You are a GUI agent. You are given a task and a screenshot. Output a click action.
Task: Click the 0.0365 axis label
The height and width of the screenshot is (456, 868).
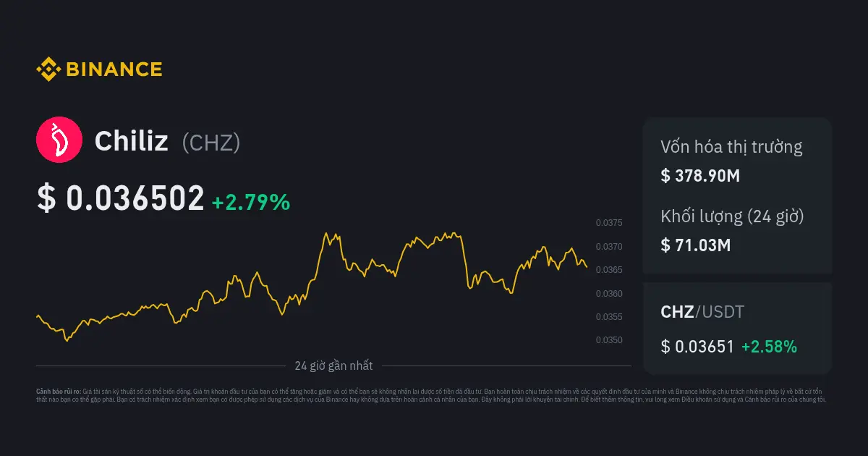(x=608, y=270)
